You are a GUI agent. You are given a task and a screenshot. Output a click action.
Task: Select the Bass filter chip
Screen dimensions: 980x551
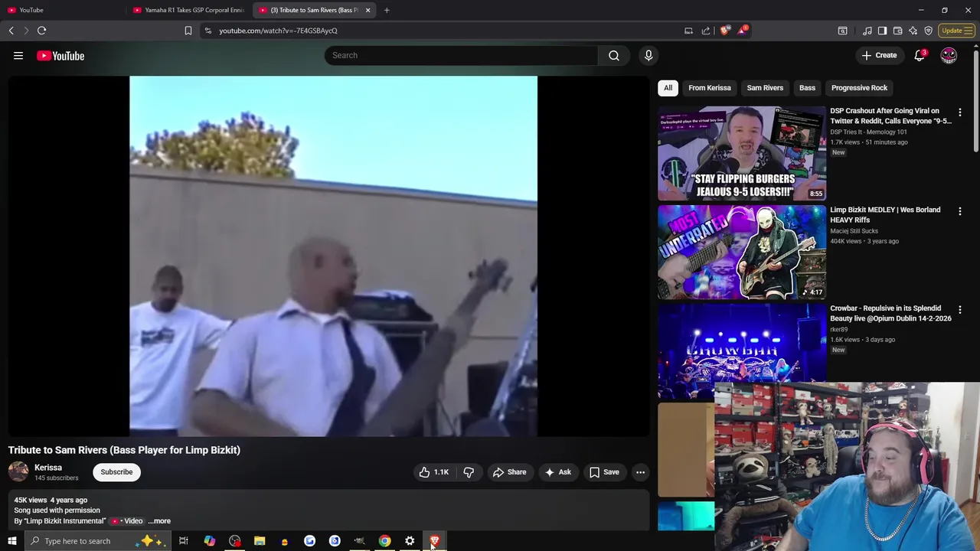[x=807, y=88]
